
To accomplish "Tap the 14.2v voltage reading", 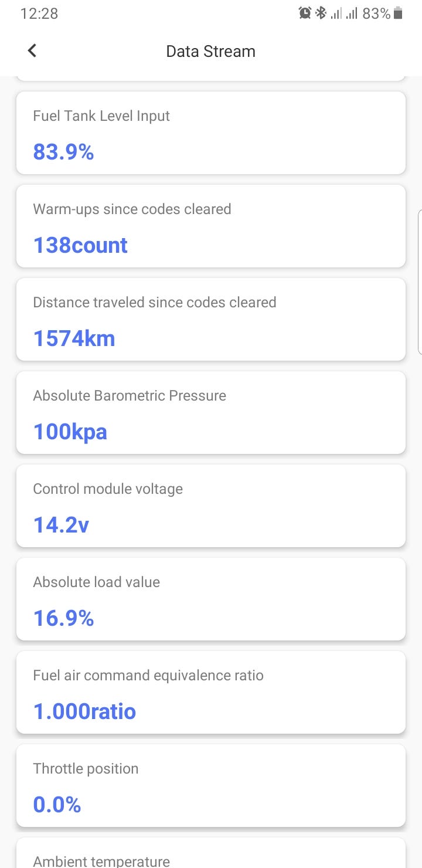I will (61, 525).
